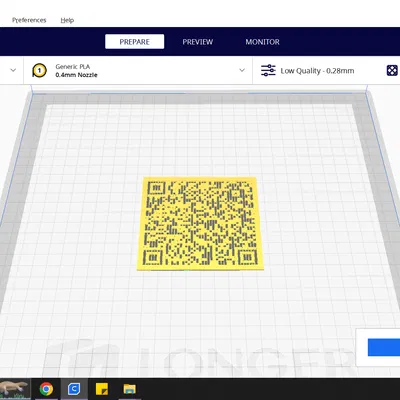Expand the printer selector chevron

(13, 70)
